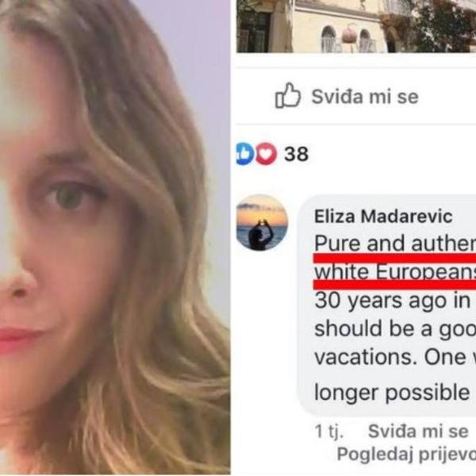Click the post's 'Sviđa mi se' label
Viewport: 476px width, 476px height.
coord(365,97)
